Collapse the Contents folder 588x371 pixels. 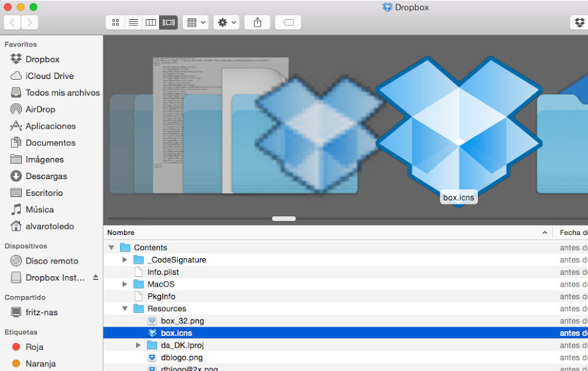(111, 248)
